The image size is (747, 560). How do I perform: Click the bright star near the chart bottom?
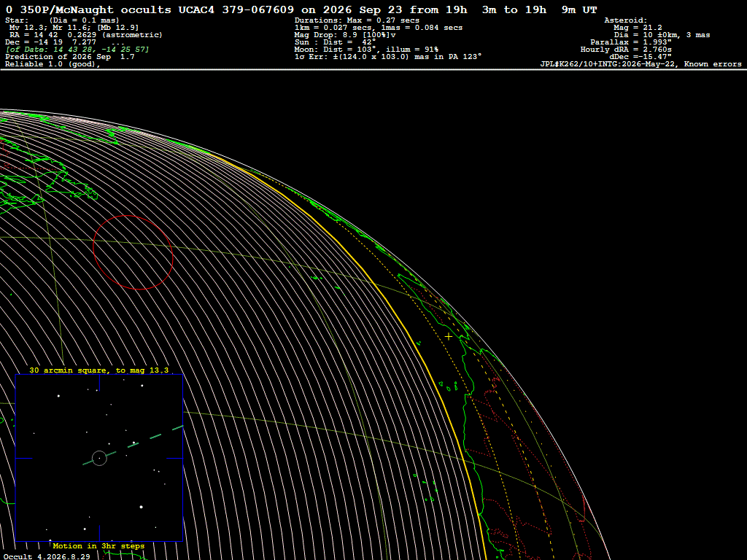tap(141, 507)
